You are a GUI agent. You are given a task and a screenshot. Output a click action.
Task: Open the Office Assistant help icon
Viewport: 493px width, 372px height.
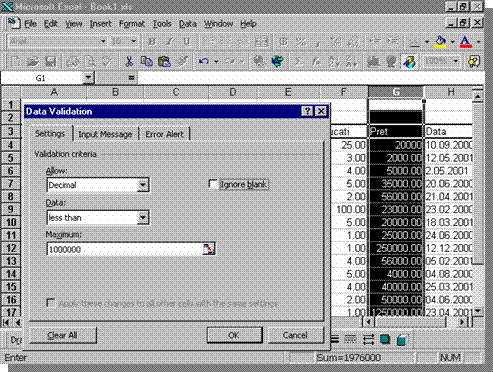(x=473, y=61)
